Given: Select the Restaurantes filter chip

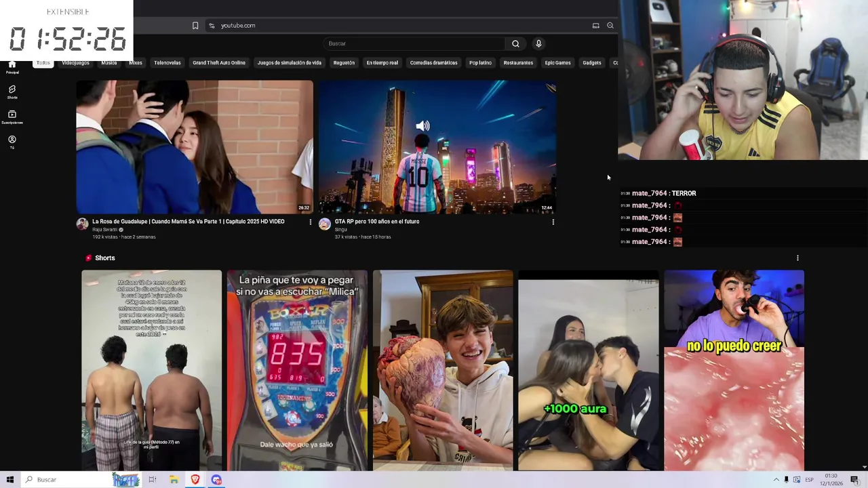Looking at the screenshot, I should click(518, 63).
